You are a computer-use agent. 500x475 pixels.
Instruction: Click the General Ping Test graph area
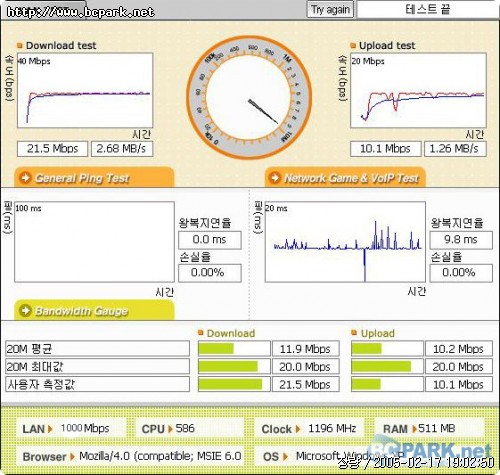point(94,242)
